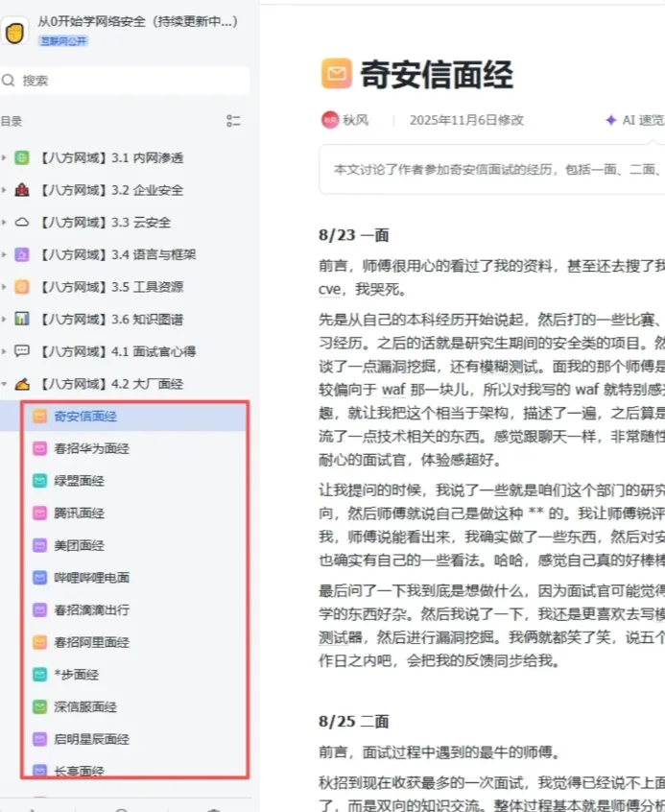The image size is (665, 812).
Task: Open the 春招滴滴出行 document
Action: coord(92,610)
